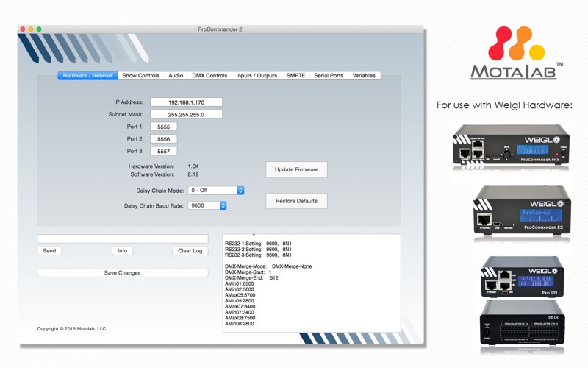
Task: Click the command input field above Send
Action: [x=123, y=238]
